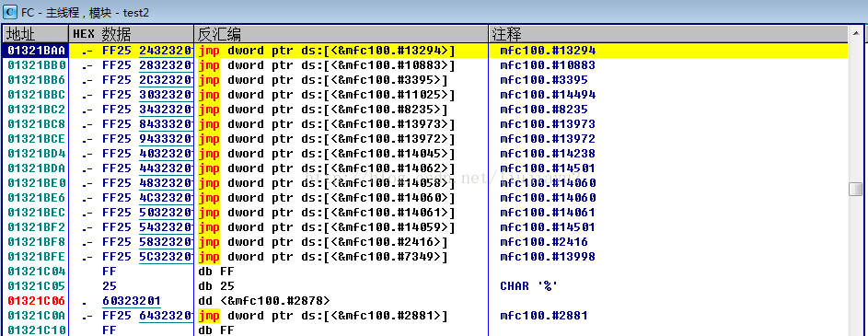Select address 01321BC2
This screenshot has height=336, width=868.
[x=37, y=110]
